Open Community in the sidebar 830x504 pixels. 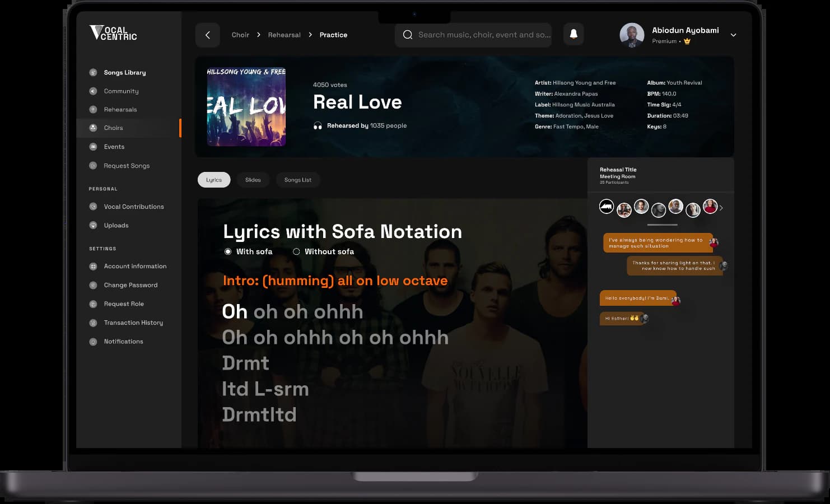(x=121, y=91)
